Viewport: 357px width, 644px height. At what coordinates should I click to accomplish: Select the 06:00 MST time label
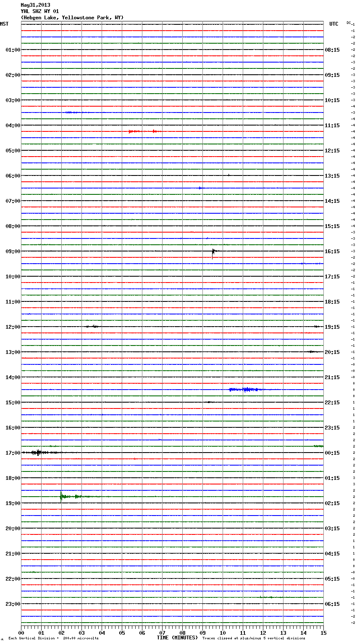pos(13,176)
